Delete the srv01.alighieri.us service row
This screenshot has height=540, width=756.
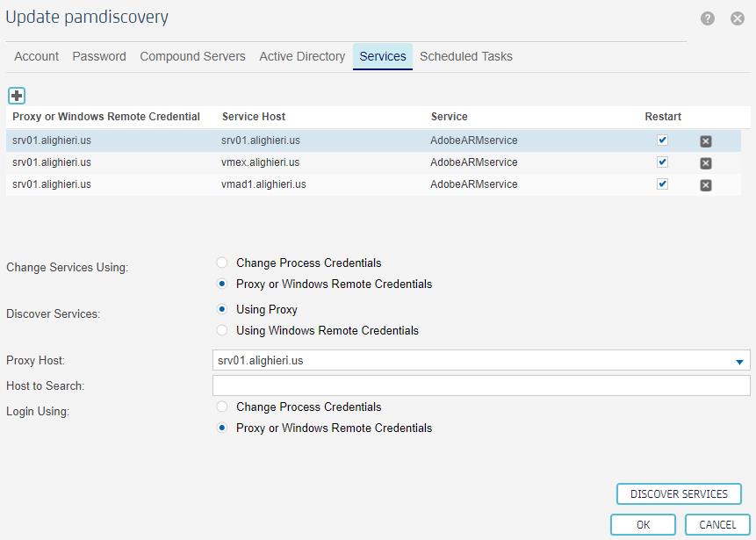pos(705,139)
